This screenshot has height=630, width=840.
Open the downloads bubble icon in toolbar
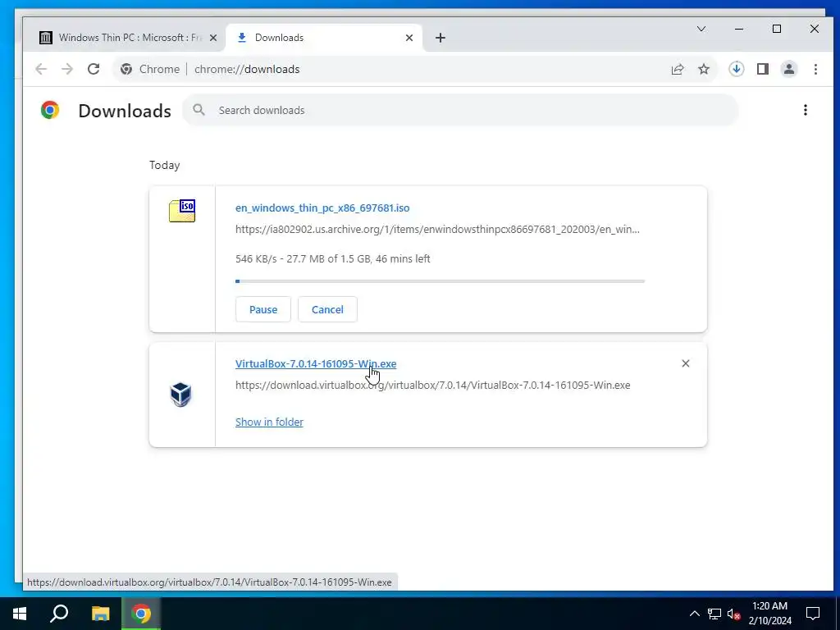pyautogui.click(x=737, y=69)
